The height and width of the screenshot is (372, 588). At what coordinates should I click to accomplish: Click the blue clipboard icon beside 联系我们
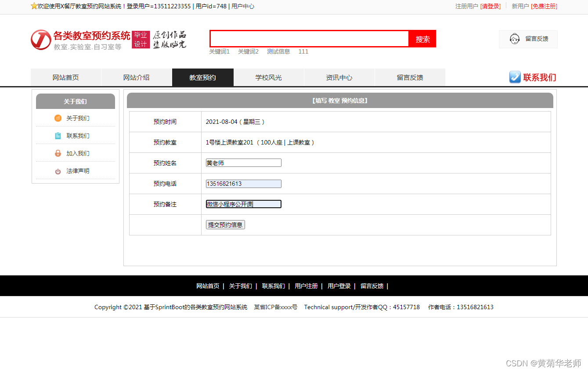(58, 136)
